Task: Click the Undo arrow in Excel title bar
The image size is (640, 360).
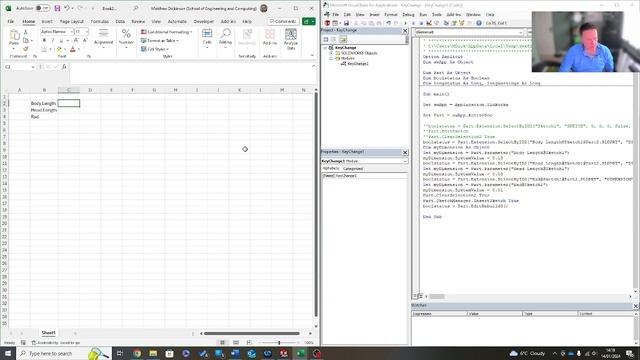Action: pyautogui.click(x=67, y=8)
